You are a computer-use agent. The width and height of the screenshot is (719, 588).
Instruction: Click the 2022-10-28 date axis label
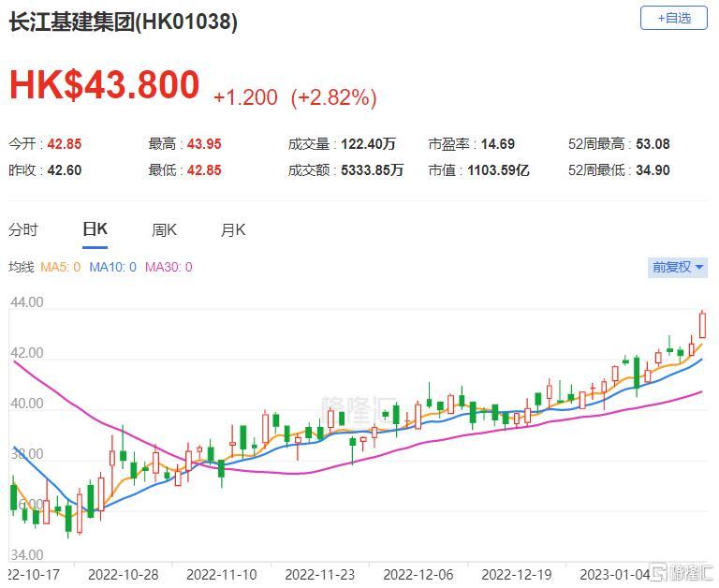[x=123, y=575]
